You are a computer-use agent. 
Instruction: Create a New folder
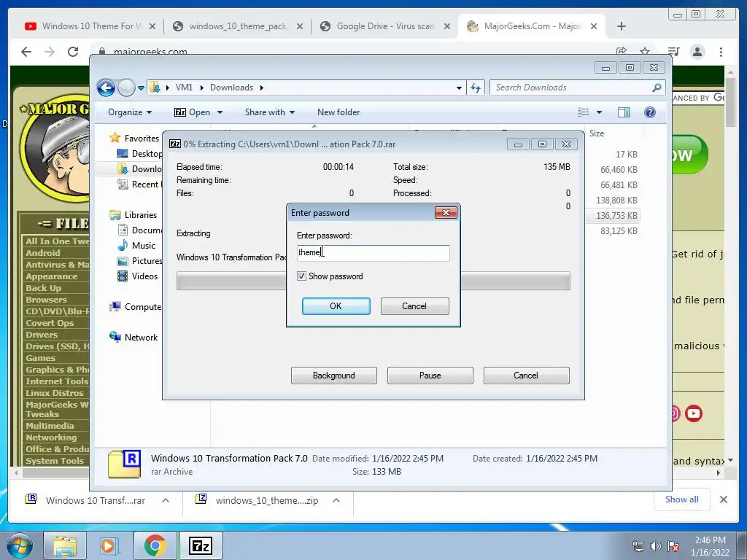[x=338, y=112]
